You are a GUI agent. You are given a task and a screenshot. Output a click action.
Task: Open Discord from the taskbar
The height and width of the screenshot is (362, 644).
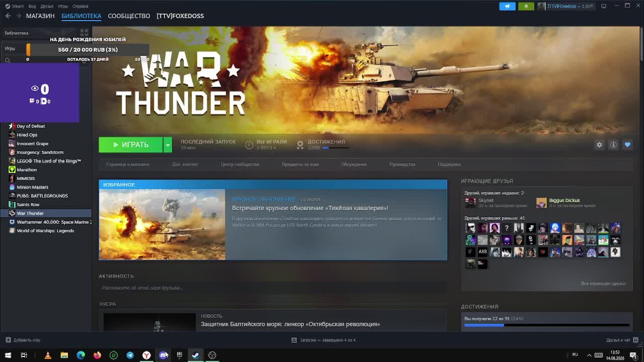pyautogui.click(x=163, y=355)
